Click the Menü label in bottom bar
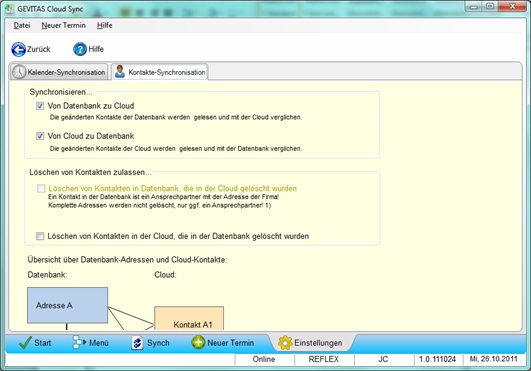This screenshot has height=371, width=531. pos(99,343)
